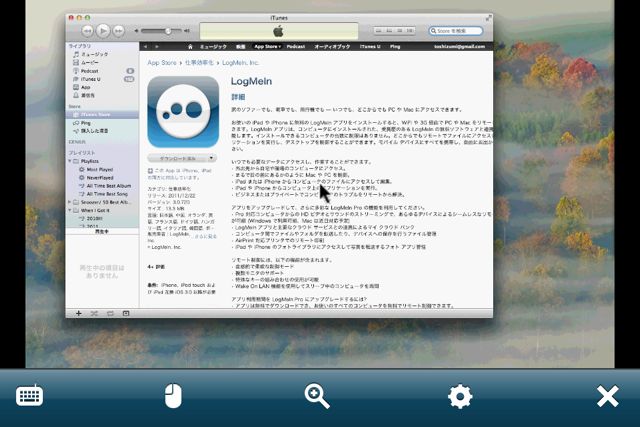Expand the Snoozer/ 50 Best Alb folder triangle
The width and height of the screenshot is (640, 427).
tap(70, 202)
